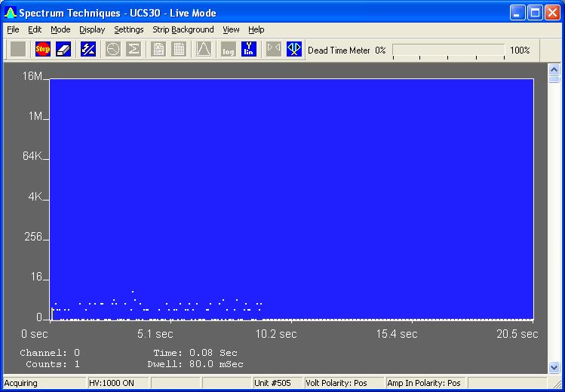The image size is (565, 392).
Task: Click the clock icon in the toolbar
Action: [x=113, y=49]
